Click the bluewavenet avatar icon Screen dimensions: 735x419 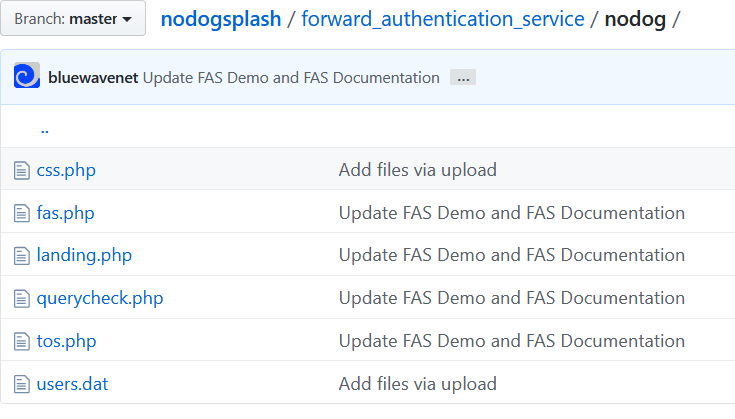(27, 75)
